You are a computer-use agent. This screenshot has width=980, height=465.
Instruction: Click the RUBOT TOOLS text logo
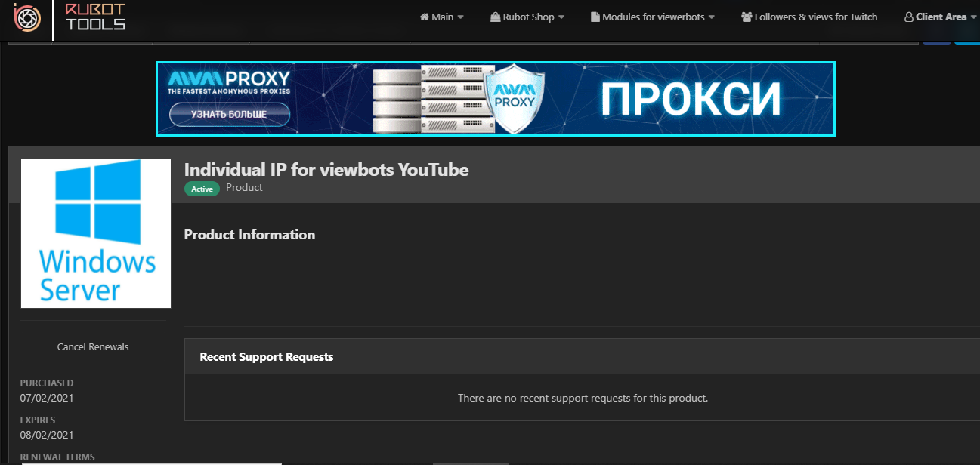[x=95, y=17]
